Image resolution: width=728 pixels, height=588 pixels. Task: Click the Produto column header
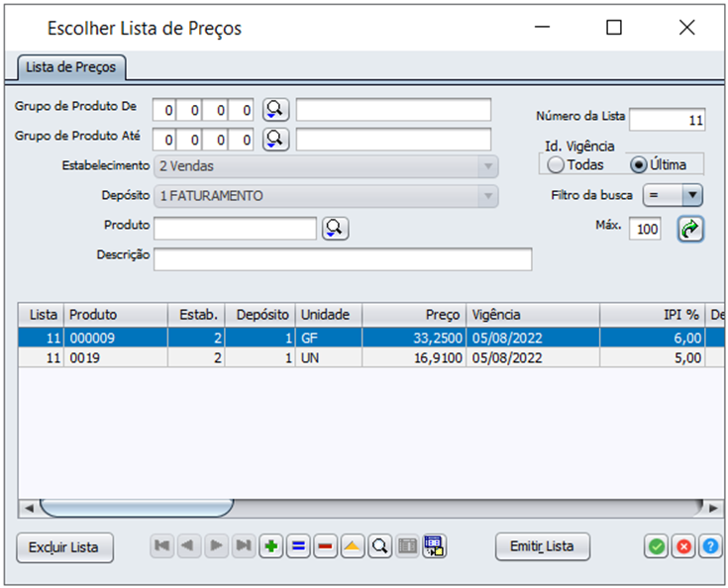point(116,315)
